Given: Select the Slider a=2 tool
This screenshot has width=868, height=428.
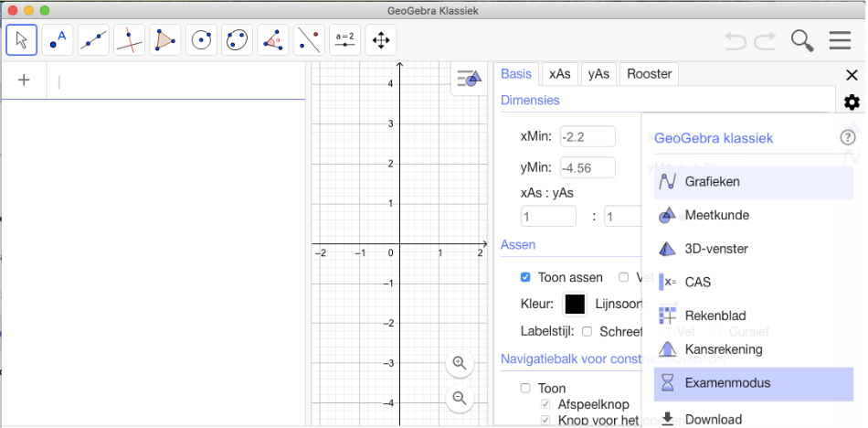Looking at the screenshot, I should (x=345, y=40).
